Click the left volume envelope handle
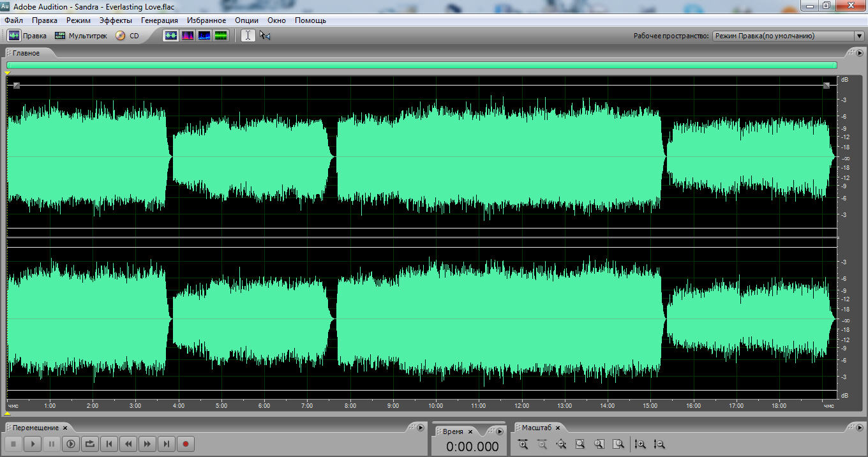The width and height of the screenshot is (868, 457). tap(17, 86)
